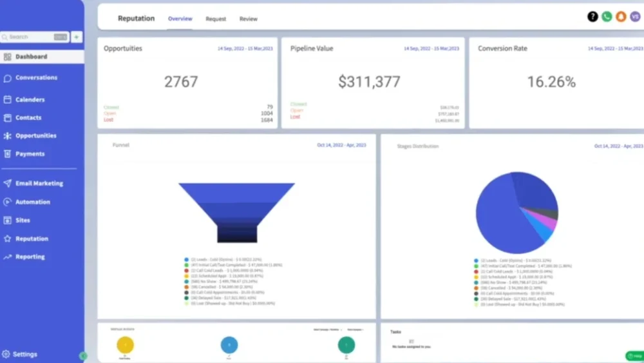Switch to the Overview tab

tap(180, 19)
